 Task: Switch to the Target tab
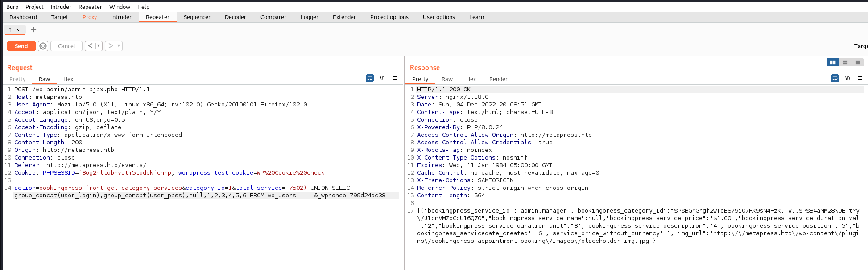click(x=60, y=17)
